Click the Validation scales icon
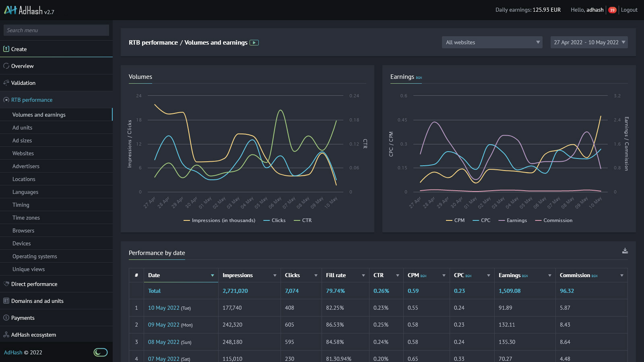The height and width of the screenshot is (362, 644). (6, 83)
